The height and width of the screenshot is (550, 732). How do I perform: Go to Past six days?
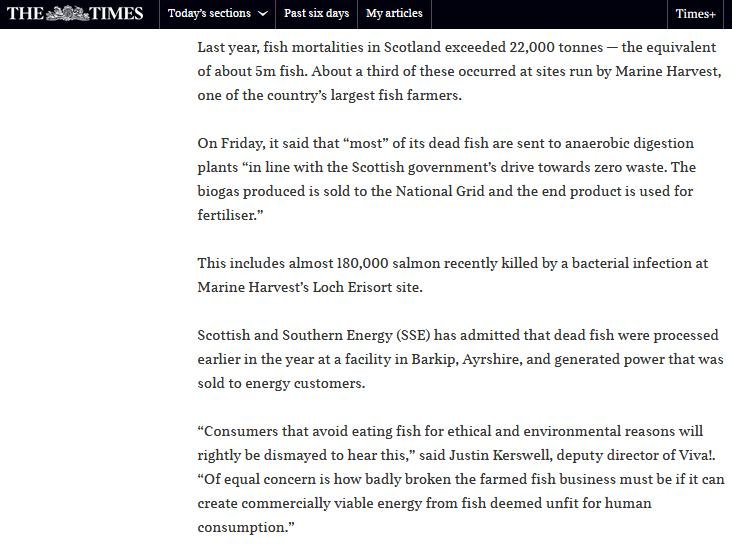point(316,14)
